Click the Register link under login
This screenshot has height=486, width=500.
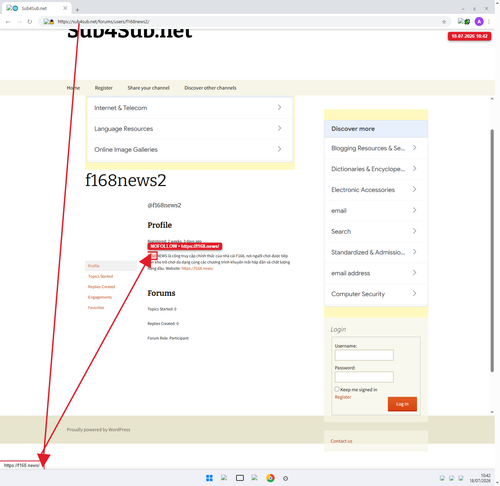tap(343, 397)
